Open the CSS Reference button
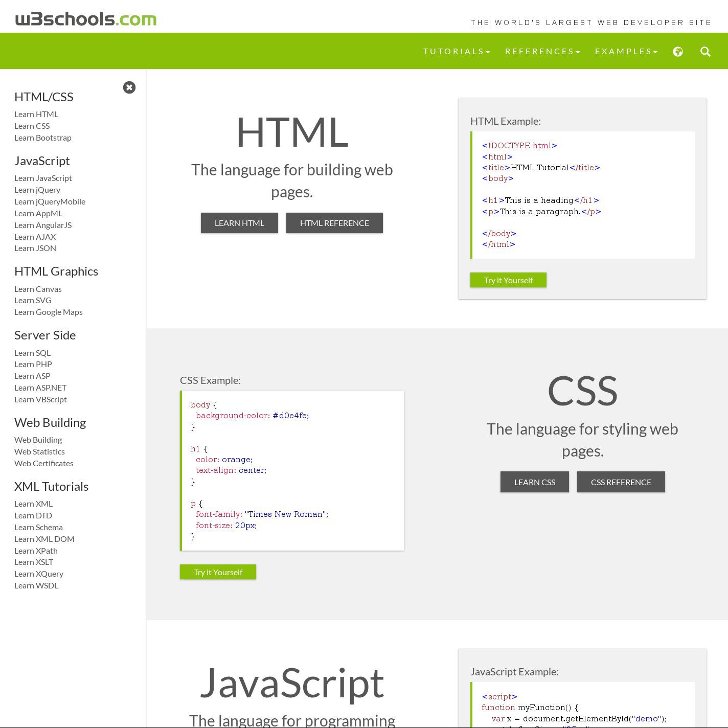 coord(621,482)
